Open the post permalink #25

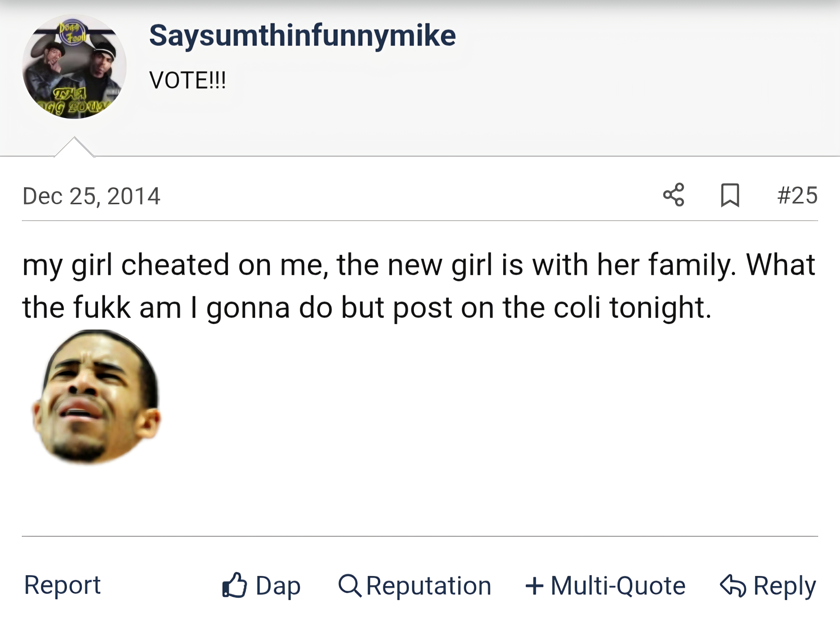click(x=797, y=195)
